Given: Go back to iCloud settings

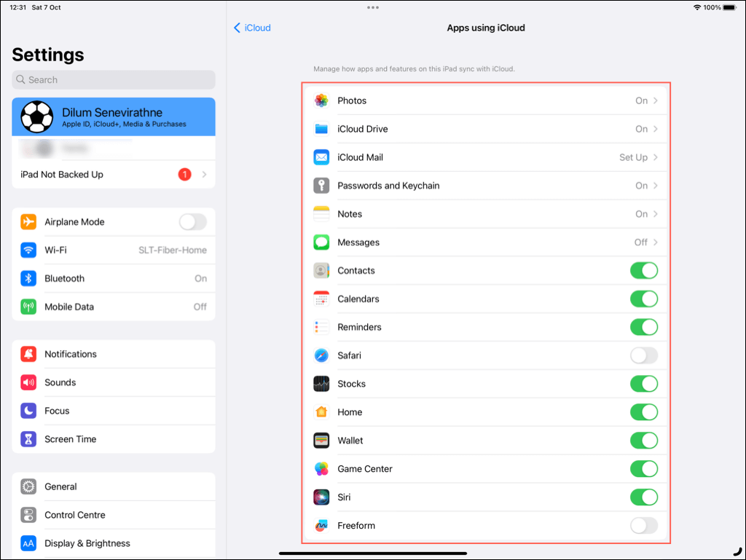Looking at the screenshot, I should pyautogui.click(x=252, y=28).
